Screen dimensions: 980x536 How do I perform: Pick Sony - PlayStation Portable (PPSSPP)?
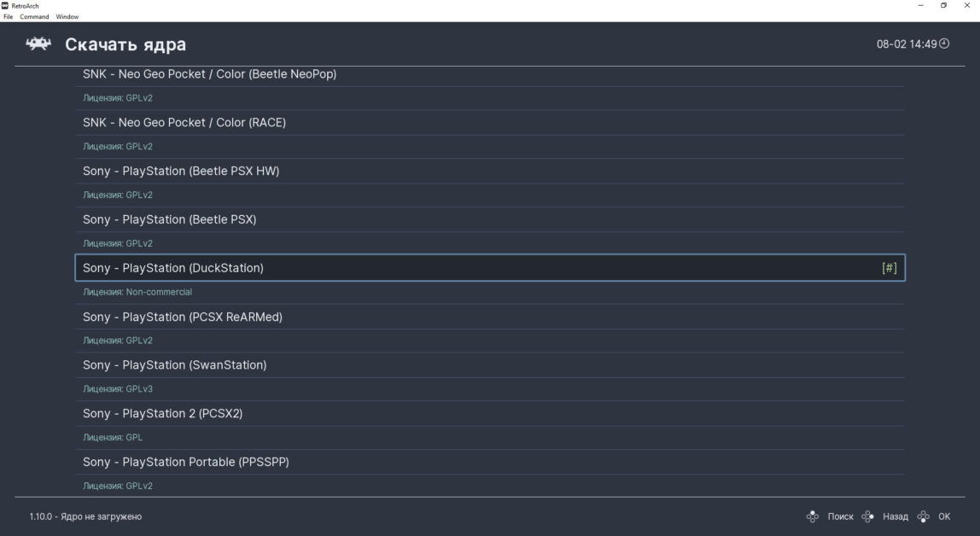pyautogui.click(x=186, y=462)
